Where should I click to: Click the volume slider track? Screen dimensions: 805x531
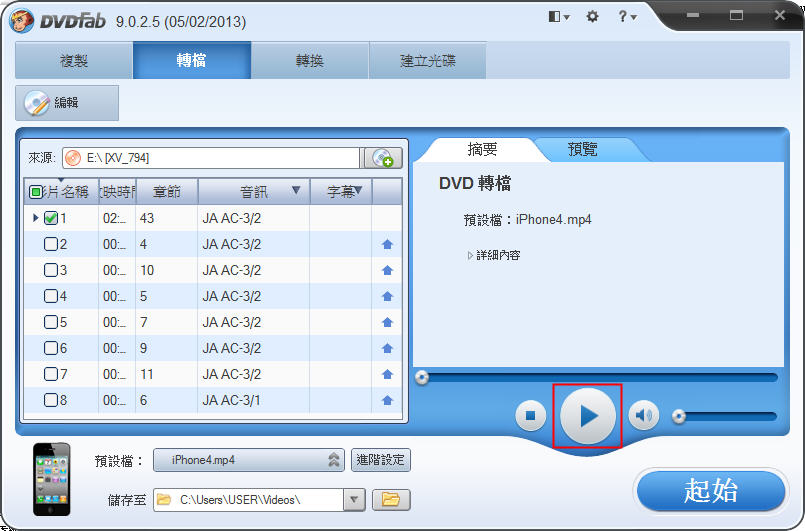click(x=730, y=416)
